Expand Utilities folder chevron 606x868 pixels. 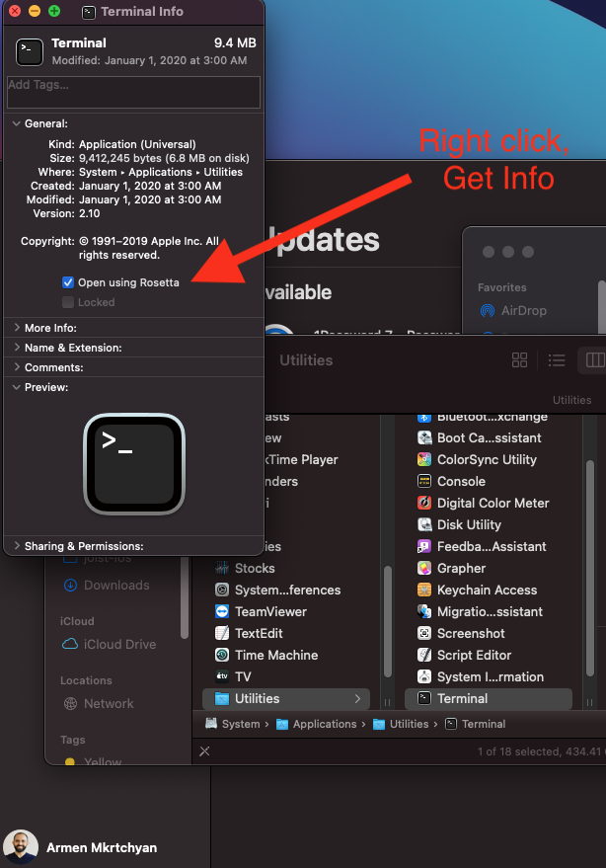click(x=357, y=698)
